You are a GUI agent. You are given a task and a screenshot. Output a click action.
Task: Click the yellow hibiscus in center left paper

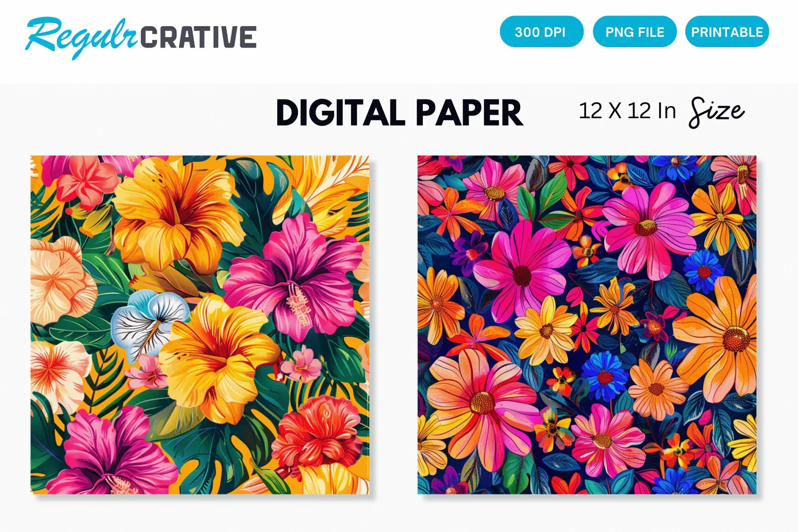pyautogui.click(x=219, y=358)
